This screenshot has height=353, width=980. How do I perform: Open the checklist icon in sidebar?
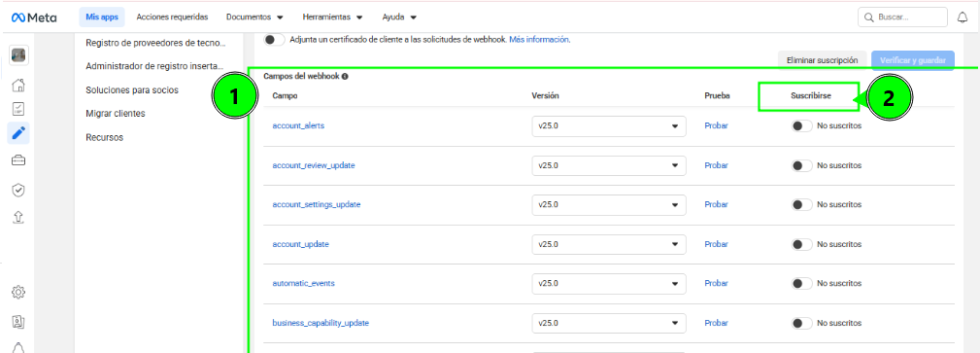[18, 109]
